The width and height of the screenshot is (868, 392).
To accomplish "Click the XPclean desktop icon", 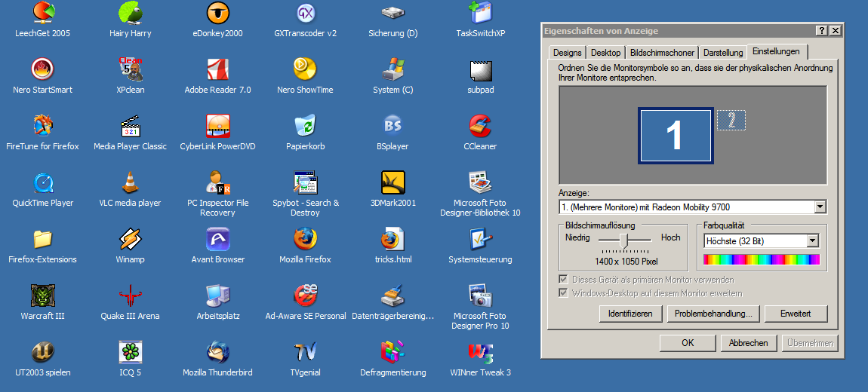I will tap(130, 69).
